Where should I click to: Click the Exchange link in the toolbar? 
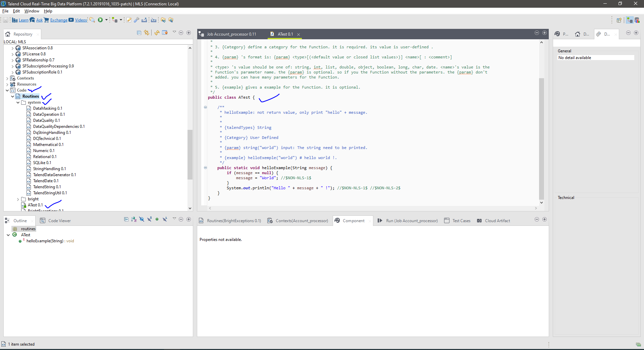click(x=59, y=20)
